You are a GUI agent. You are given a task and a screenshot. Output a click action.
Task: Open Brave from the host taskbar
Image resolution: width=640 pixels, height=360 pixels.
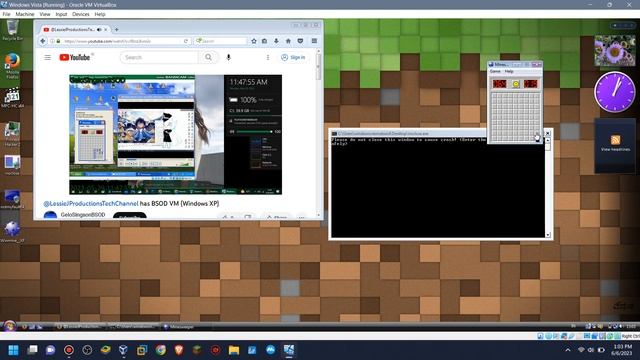179,350
